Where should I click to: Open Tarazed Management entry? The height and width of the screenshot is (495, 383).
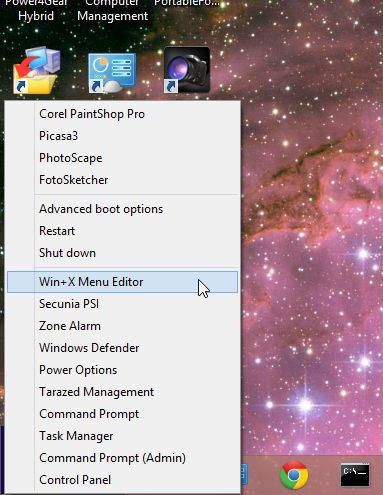click(123, 392)
